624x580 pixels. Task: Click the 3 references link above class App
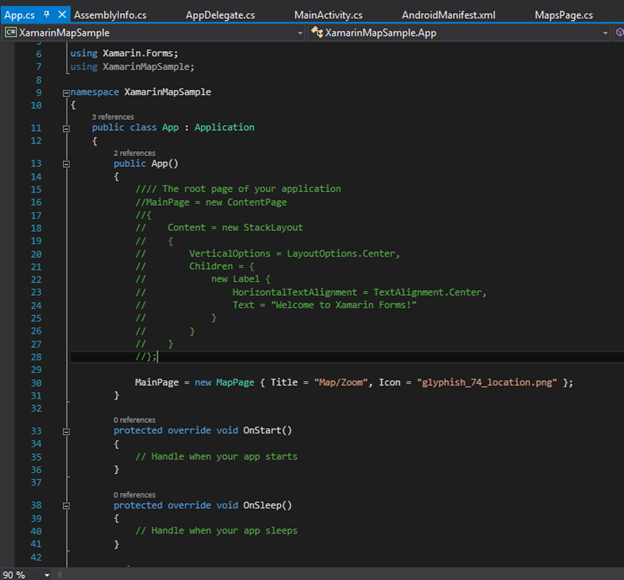pos(113,117)
